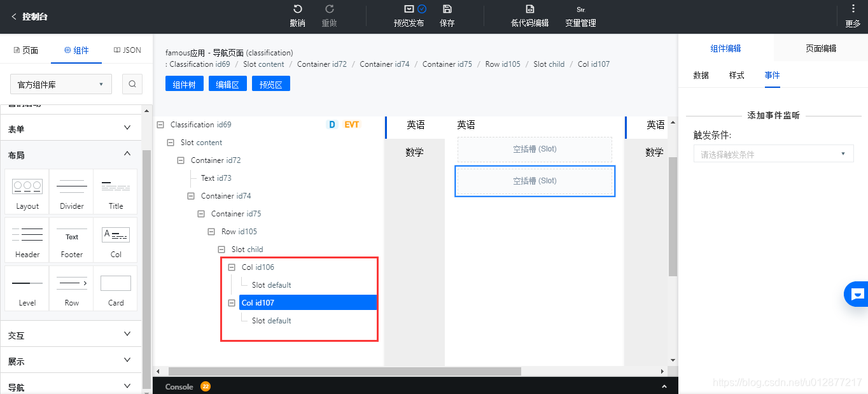The image size is (868, 394).
Task: Select the Col id106 tree item
Action: [x=258, y=267]
